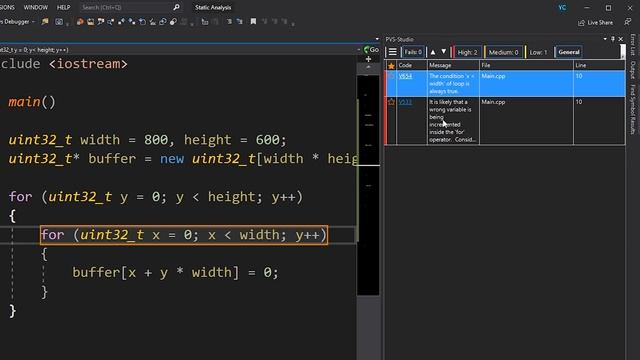Select the 'condition of loop is always true' message

pos(452,84)
